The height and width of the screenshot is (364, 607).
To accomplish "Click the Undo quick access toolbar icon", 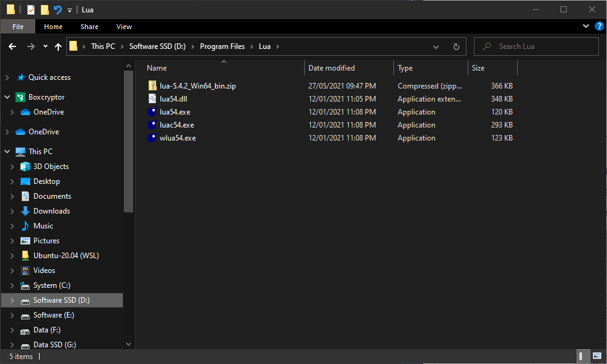I will [58, 10].
